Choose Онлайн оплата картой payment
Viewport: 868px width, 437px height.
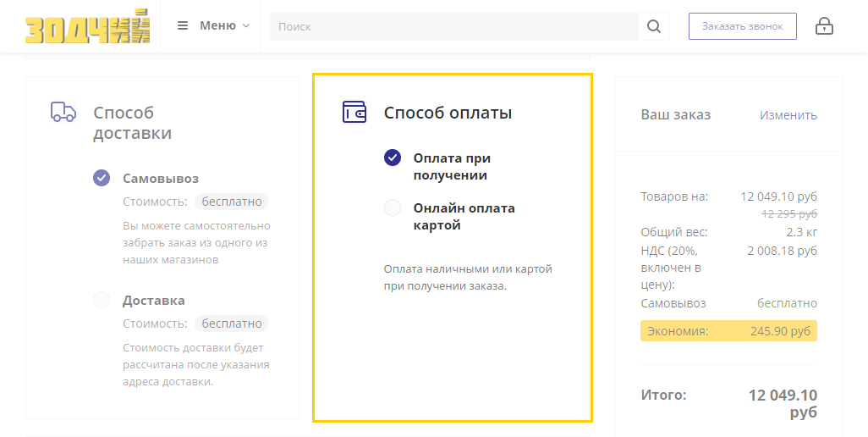coord(393,207)
